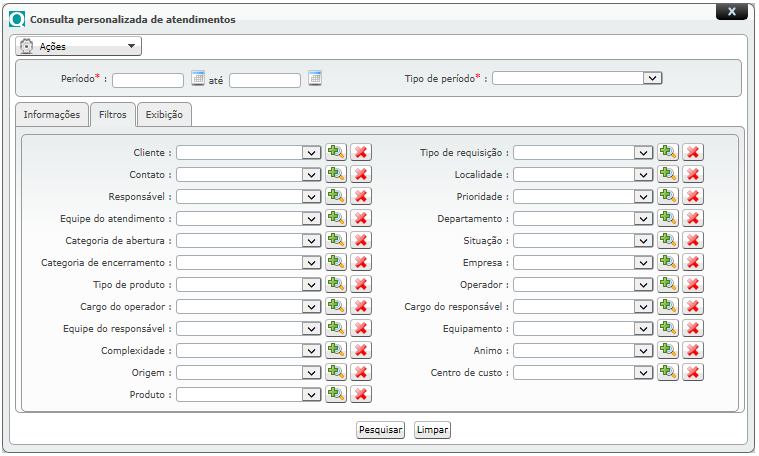759x456 pixels.
Task: Click the add/search icon for Situação
Action: pos(668,240)
